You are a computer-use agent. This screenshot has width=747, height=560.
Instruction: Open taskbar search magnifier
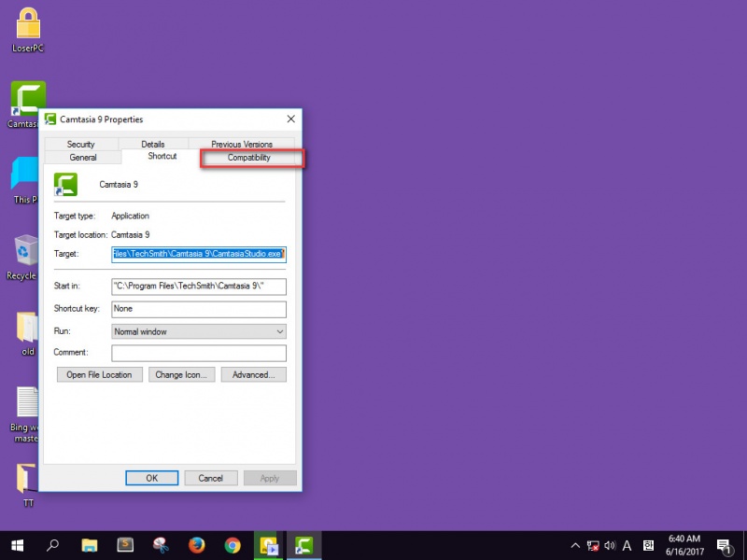click(x=53, y=545)
